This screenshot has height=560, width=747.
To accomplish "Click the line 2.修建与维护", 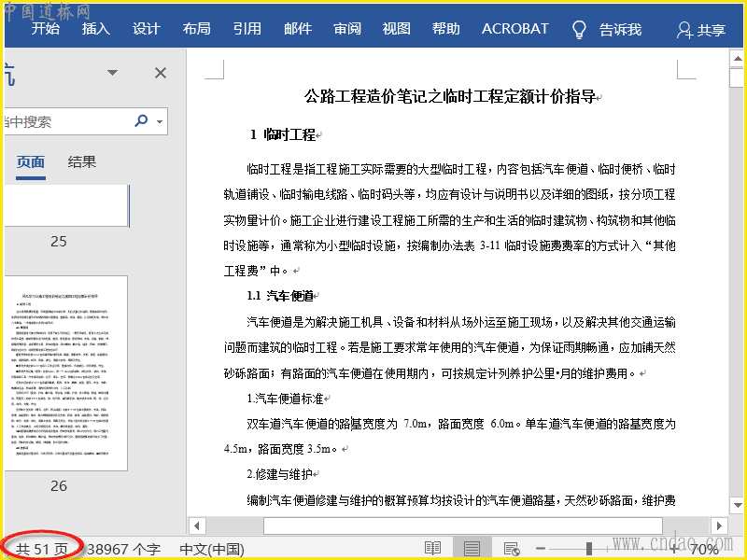I will [x=279, y=474].
